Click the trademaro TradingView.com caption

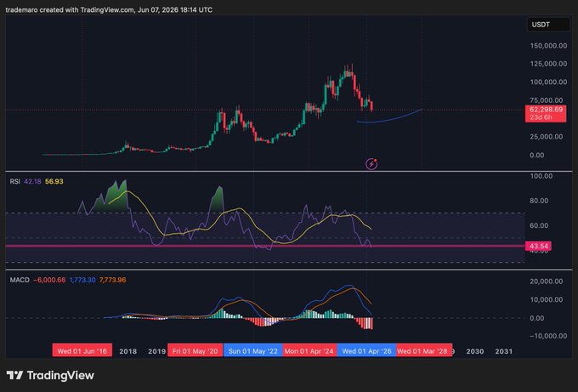pos(109,10)
